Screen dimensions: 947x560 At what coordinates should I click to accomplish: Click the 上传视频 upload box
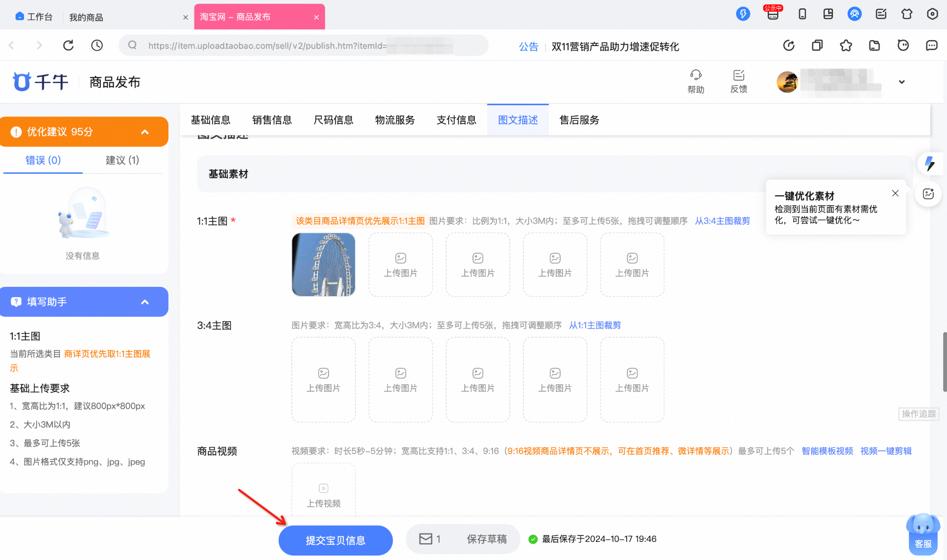click(324, 491)
